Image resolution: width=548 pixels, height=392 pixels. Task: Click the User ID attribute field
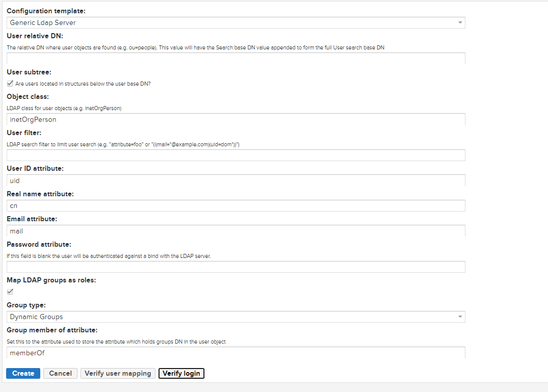[x=236, y=180]
